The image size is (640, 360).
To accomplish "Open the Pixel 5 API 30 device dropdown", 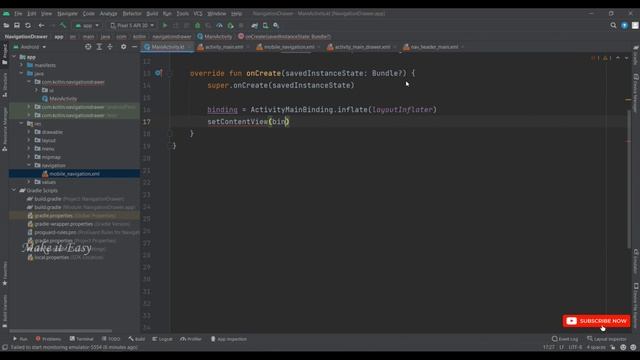I will 132,25.
